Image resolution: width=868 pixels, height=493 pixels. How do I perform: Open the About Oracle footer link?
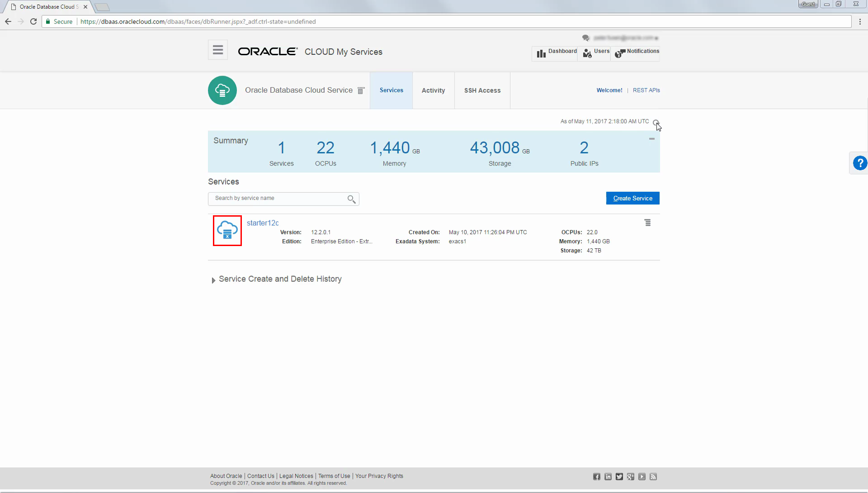point(226,476)
